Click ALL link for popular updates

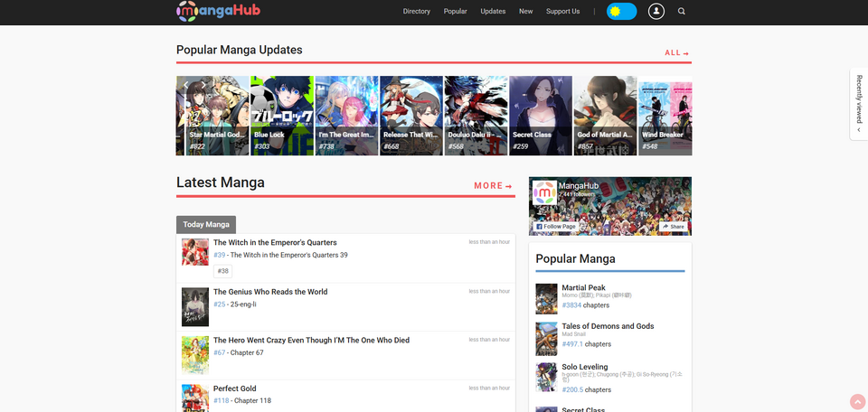(677, 53)
